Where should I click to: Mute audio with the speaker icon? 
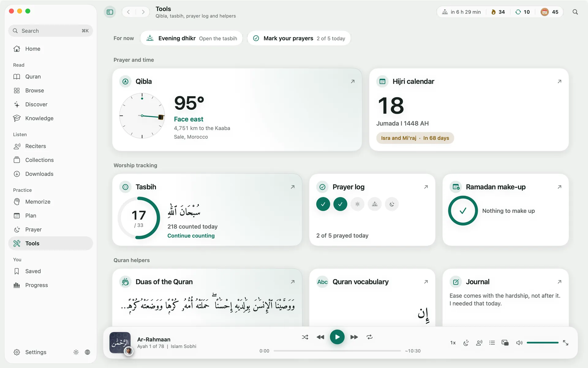click(x=519, y=343)
